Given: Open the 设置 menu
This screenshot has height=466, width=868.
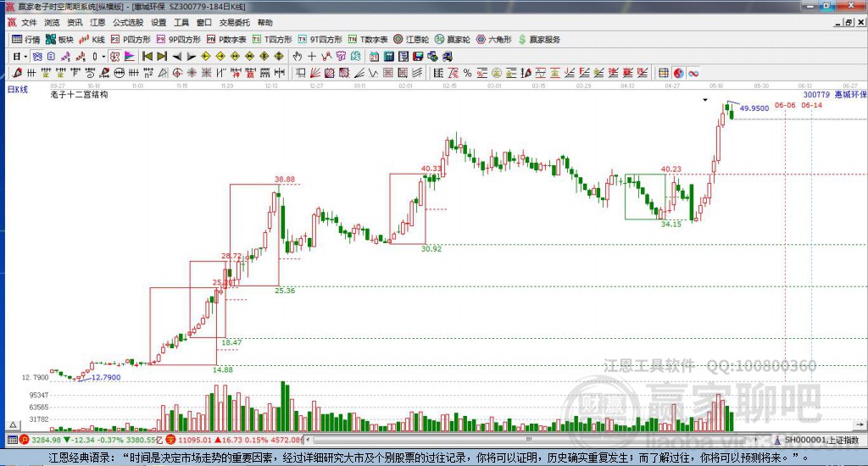Looking at the screenshot, I should [x=159, y=23].
